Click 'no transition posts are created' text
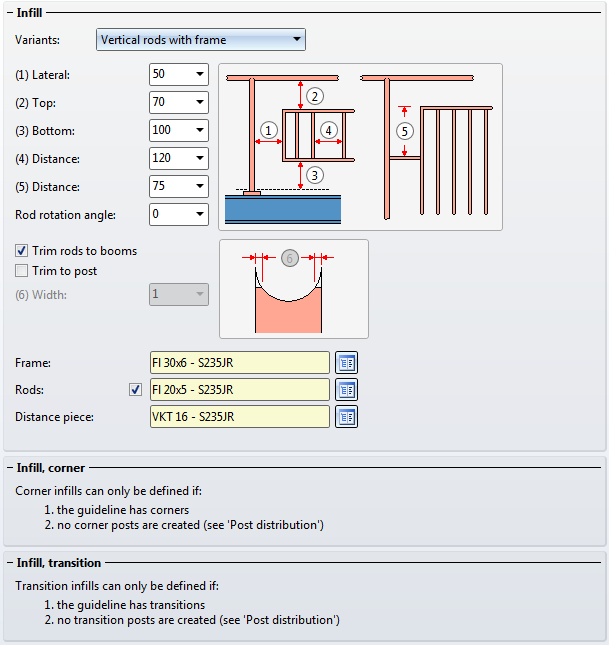Viewport: 609px width, 645px height. 137,620
